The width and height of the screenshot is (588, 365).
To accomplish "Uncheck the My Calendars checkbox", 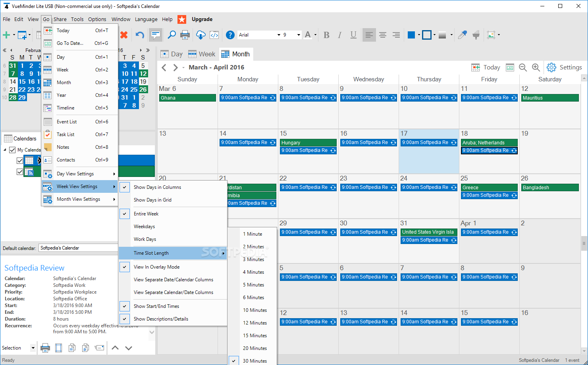I will (12, 150).
